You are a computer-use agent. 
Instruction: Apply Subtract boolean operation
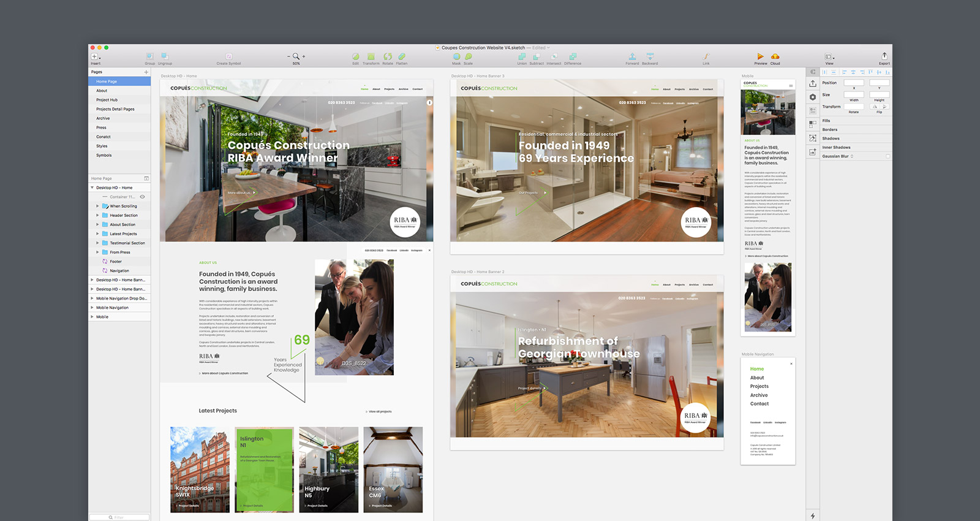(x=537, y=56)
